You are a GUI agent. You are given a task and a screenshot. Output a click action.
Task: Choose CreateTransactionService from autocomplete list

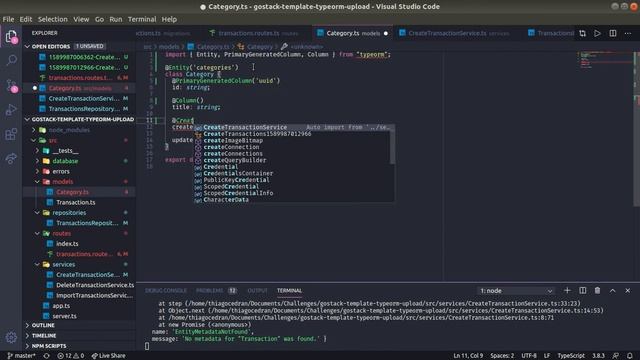(294, 127)
